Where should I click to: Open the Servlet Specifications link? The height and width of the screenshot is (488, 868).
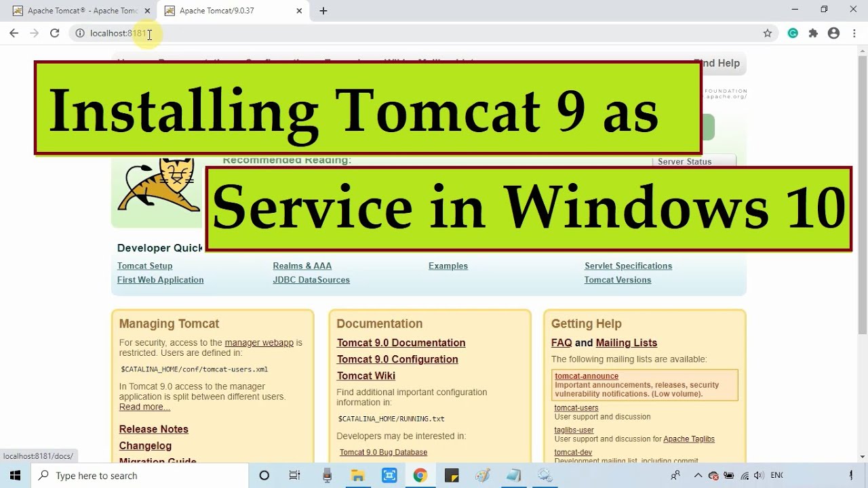pyautogui.click(x=628, y=266)
